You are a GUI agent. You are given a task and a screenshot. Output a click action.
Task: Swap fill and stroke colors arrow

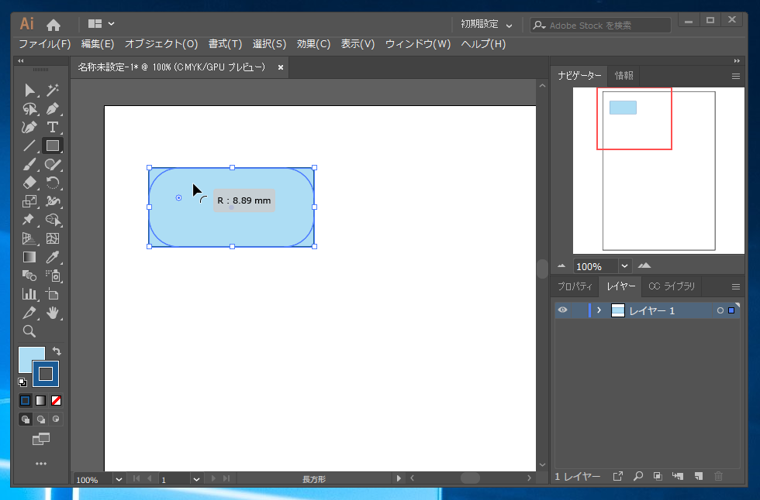coord(57,352)
